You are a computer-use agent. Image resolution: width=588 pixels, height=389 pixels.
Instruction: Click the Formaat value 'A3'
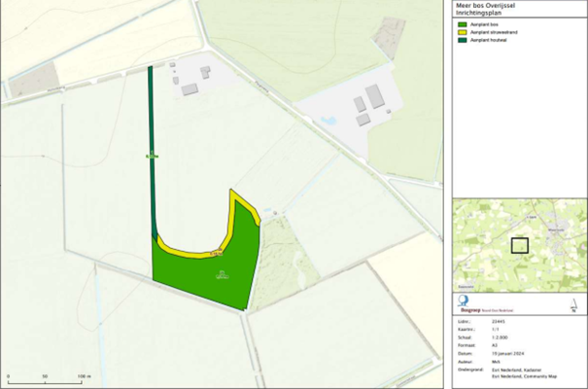point(495,345)
